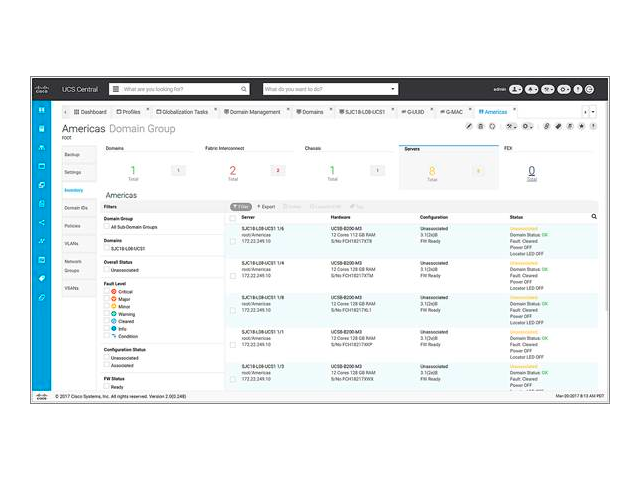Viewport: 640px width, 480px height.
Task: Click the screen icon in blue sidebar
Action: [42, 167]
